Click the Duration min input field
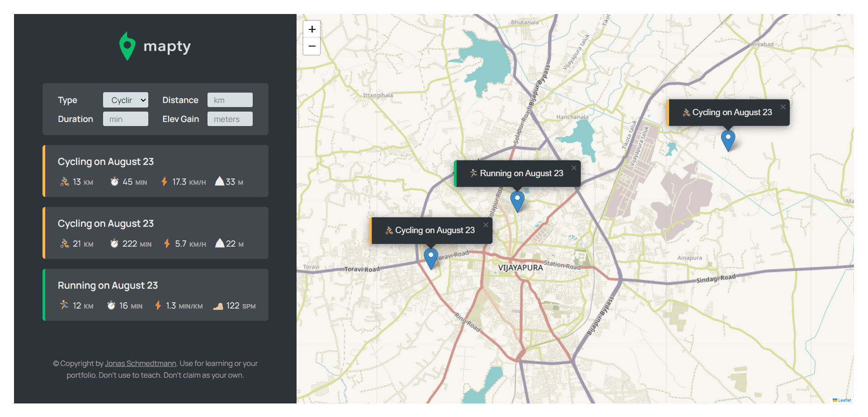868x417 pixels. pyautogui.click(x=125, y=119)
